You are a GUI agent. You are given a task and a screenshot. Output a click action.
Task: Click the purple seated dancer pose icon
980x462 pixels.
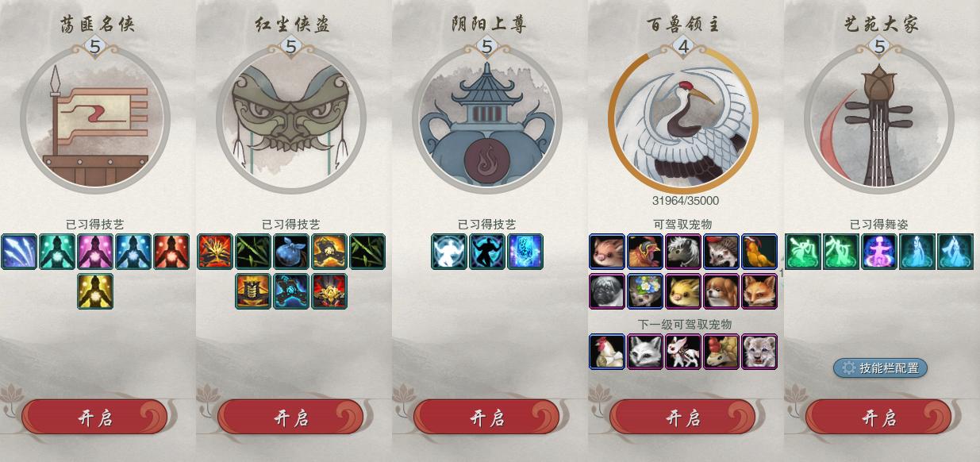coord(879,252)
